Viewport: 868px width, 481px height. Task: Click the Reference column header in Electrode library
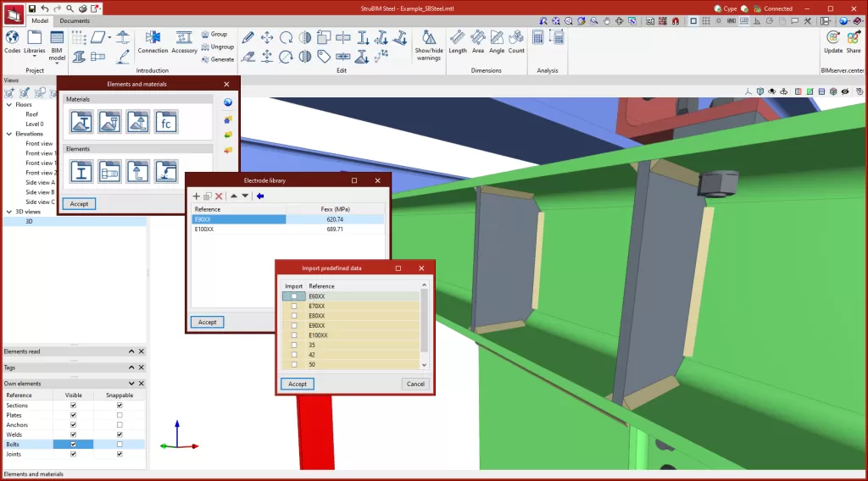(238, 209)
